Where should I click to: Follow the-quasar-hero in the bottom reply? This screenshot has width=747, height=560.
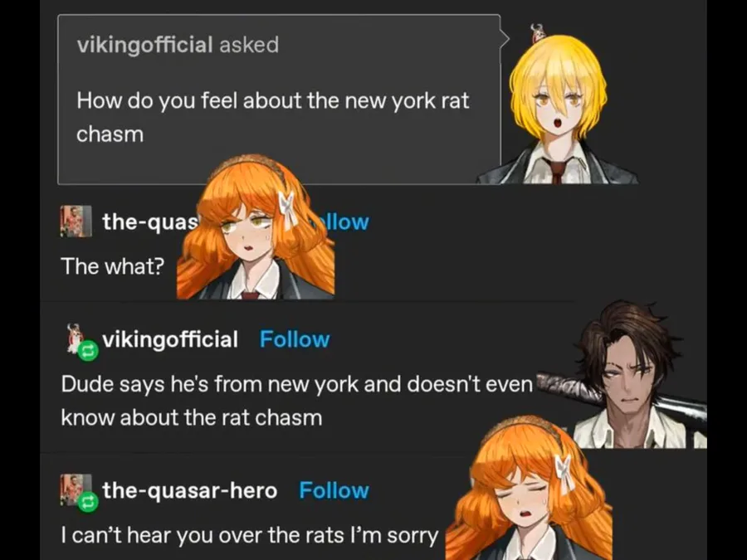pyautogui.click(x=334, y=490)
